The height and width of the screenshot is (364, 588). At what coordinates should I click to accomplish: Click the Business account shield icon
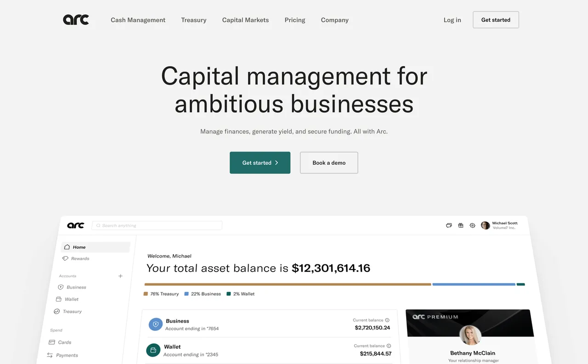click(x=155, y=324)
